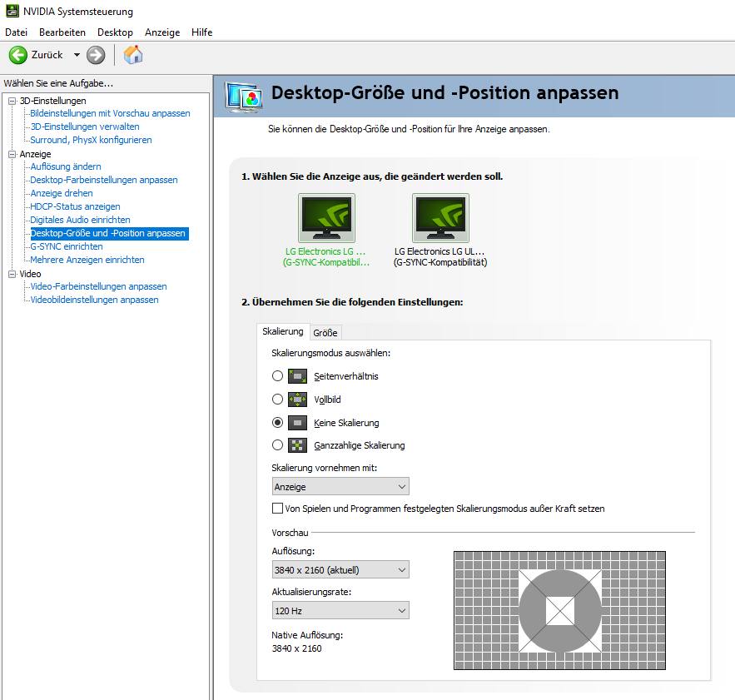Switch to the Größe tab

pyautogui.click(x=325, y=332)
